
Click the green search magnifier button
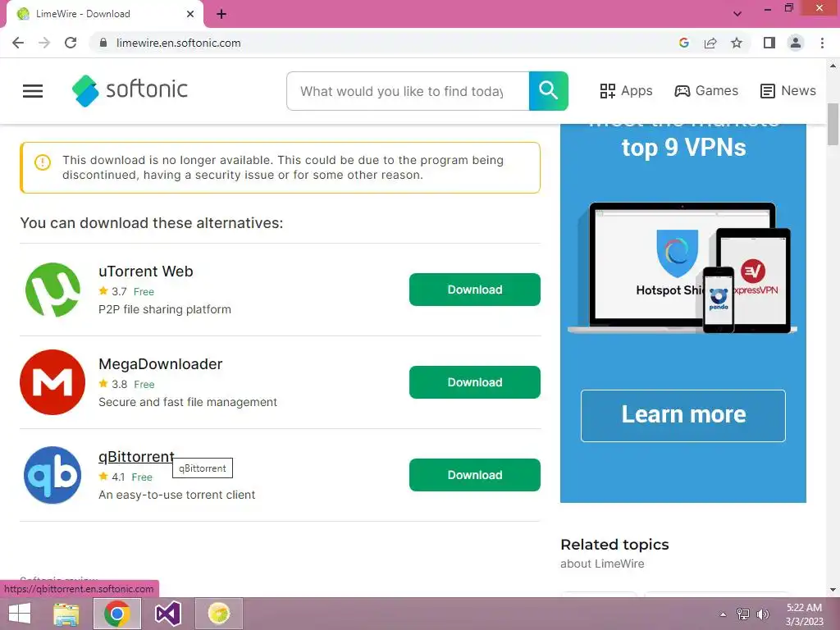pos(548,91)
